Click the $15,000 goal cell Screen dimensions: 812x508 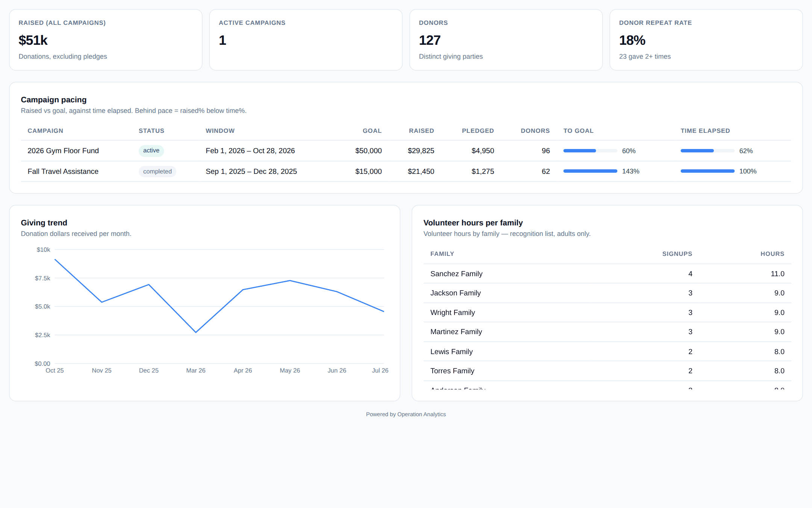coord(368,172)
